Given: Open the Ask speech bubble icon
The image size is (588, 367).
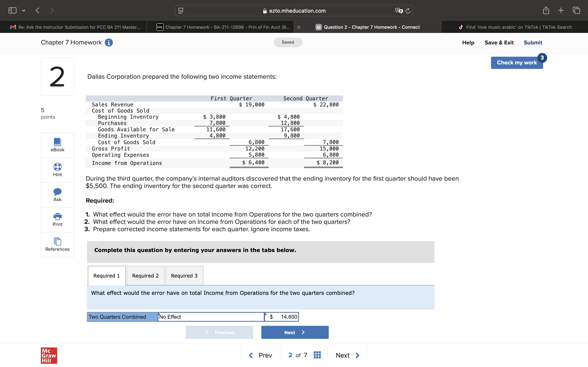Looking at the screenshot, I should coord(57,192).
